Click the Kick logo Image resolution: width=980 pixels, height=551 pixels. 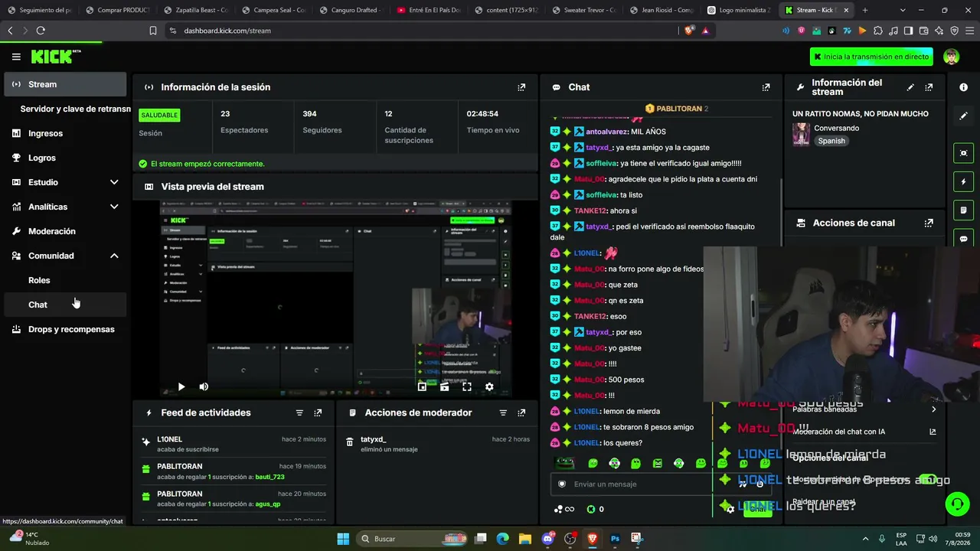56,57
